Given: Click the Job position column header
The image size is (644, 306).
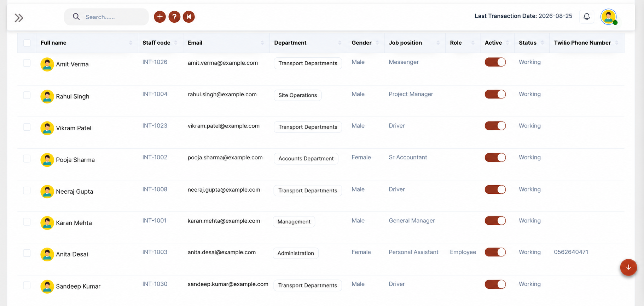Looking at the screenshot, I should tap(405, 43).
